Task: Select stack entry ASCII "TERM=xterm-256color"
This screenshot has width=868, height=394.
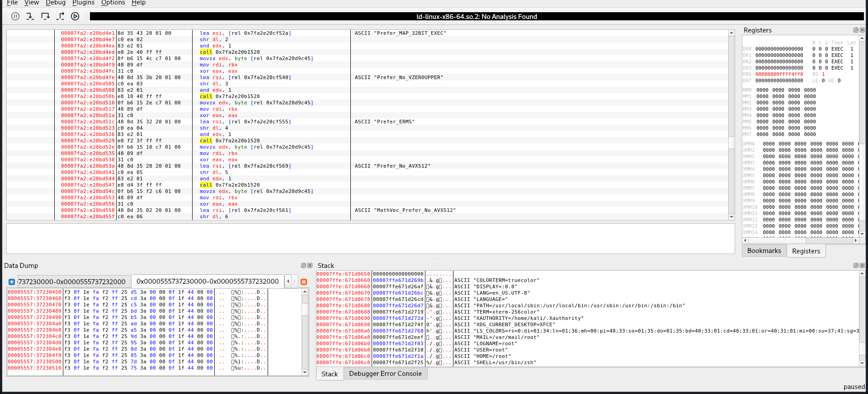Action: 497,312
